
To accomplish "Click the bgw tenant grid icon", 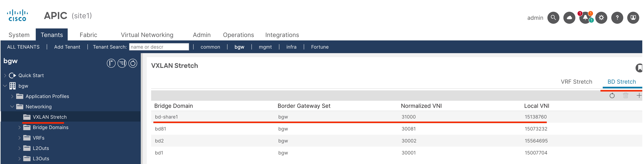I will [x=13, y=86].
